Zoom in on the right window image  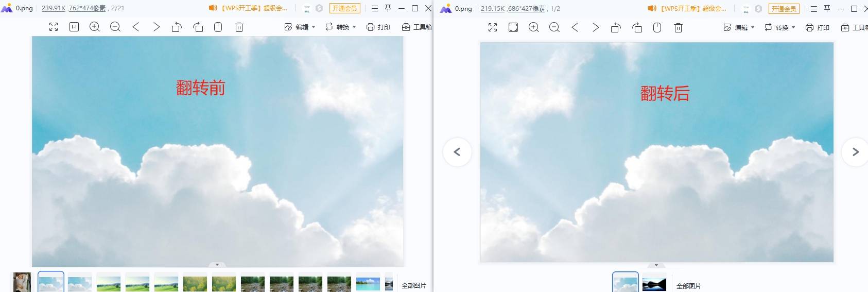[534, 27]
